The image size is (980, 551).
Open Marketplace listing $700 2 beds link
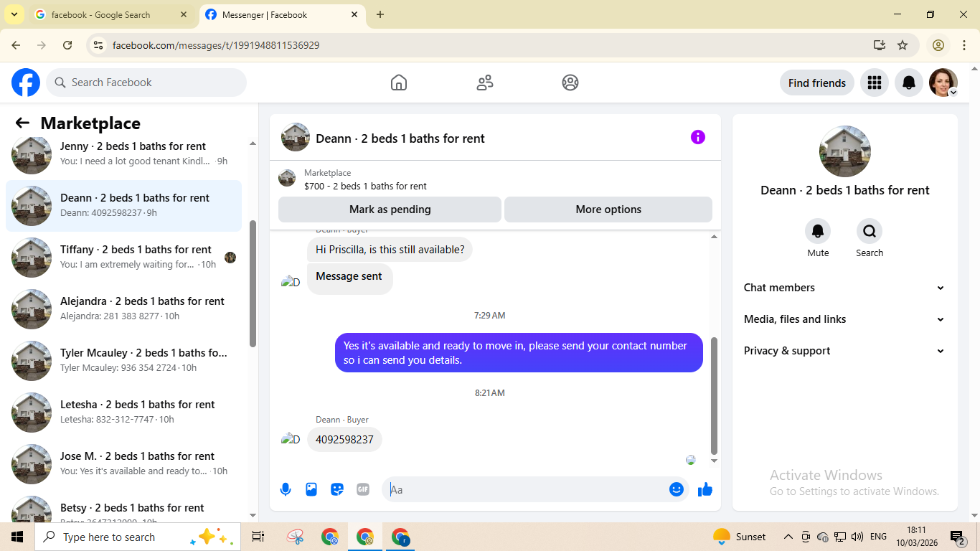pos(365,186)
